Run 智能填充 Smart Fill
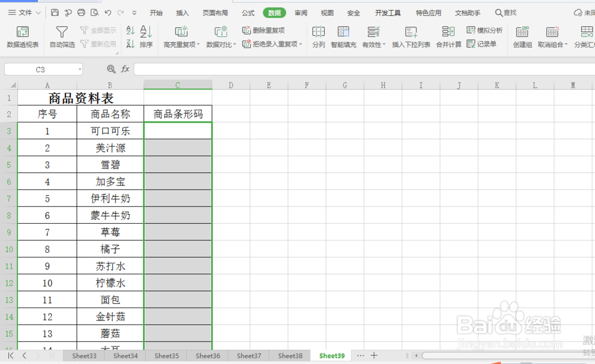 (343, 36)
